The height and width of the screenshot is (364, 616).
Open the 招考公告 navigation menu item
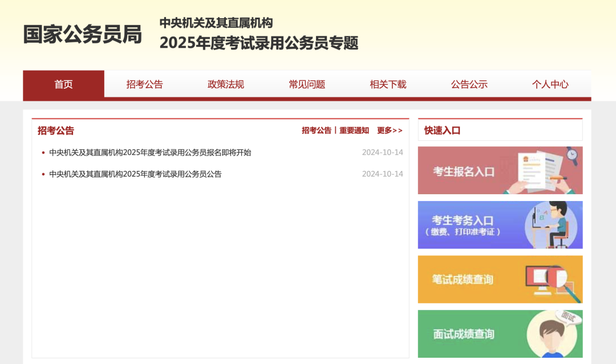coord(145,84)
